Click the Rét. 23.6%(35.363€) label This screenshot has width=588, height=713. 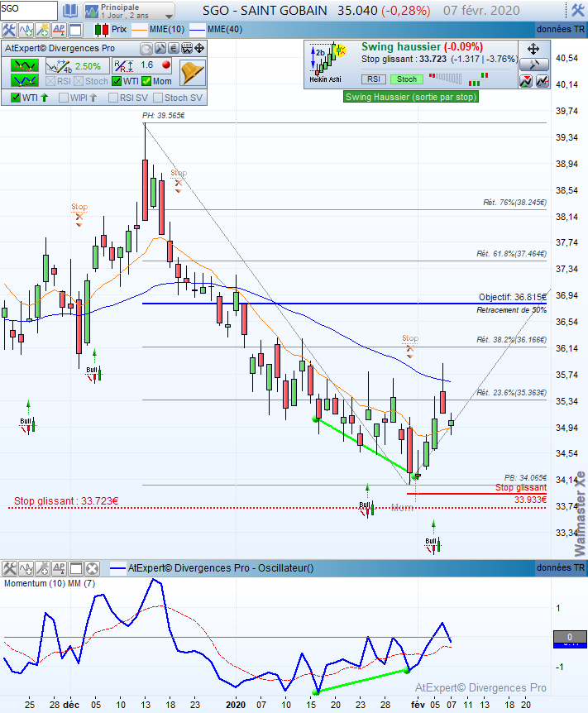[x=511, y=392]
